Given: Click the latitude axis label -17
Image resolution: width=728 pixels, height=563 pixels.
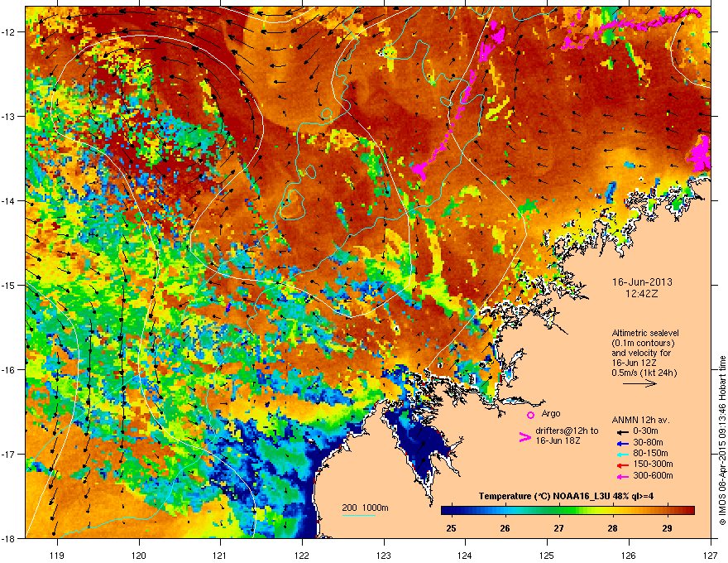Looking at the screenshot, I should point(8,455).
